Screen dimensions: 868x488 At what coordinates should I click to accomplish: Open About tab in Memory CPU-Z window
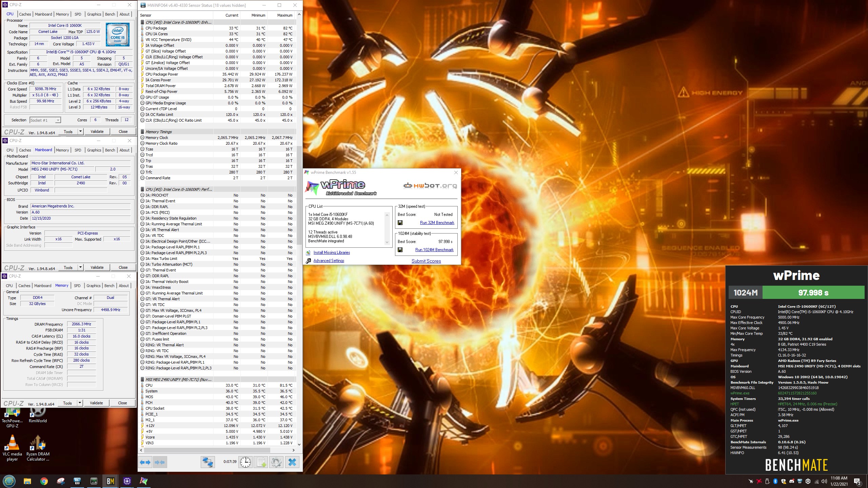click(x=124, y=286)
